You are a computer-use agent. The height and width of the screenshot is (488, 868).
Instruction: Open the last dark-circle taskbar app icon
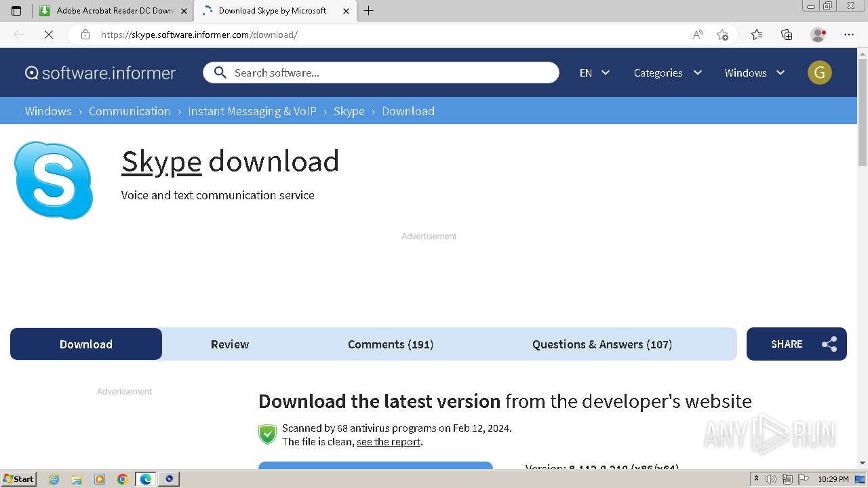coord(169,479)
